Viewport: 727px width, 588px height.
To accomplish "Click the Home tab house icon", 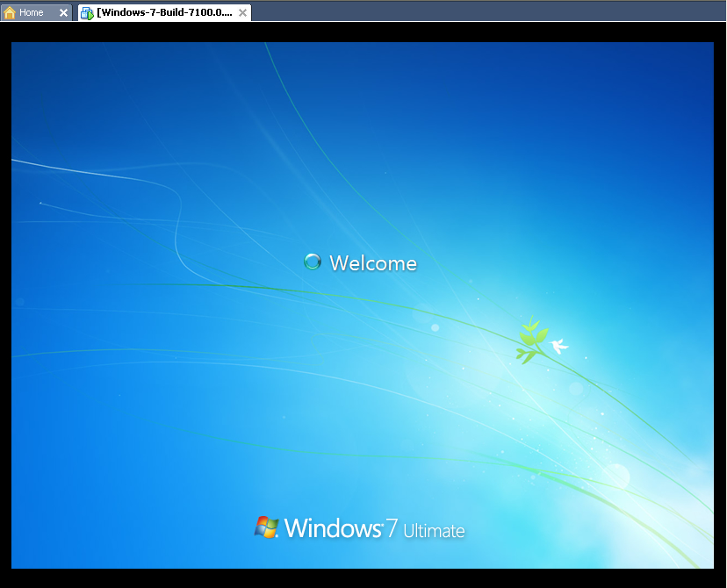I will [10, 13].
